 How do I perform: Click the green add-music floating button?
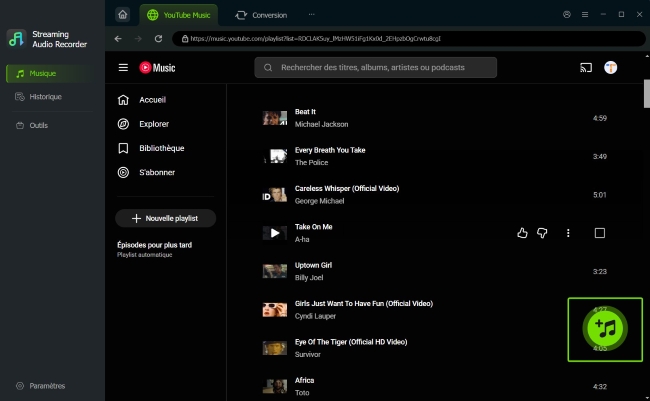[x=605, y=329]
